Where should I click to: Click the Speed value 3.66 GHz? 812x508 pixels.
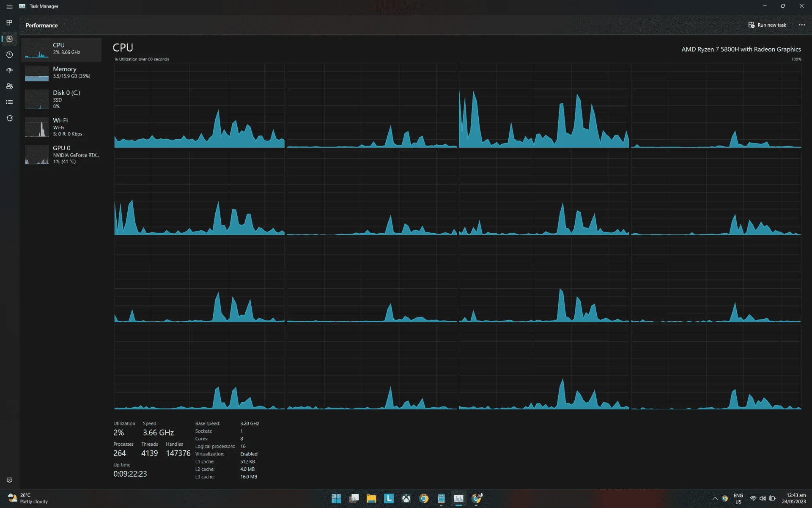[158, 433]
